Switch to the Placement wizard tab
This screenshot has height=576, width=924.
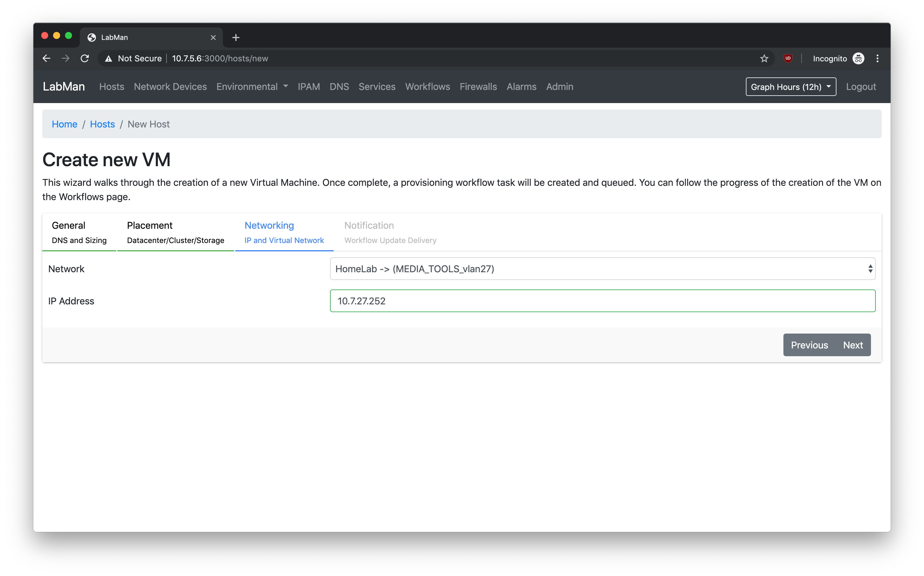(x=175, y=232)
